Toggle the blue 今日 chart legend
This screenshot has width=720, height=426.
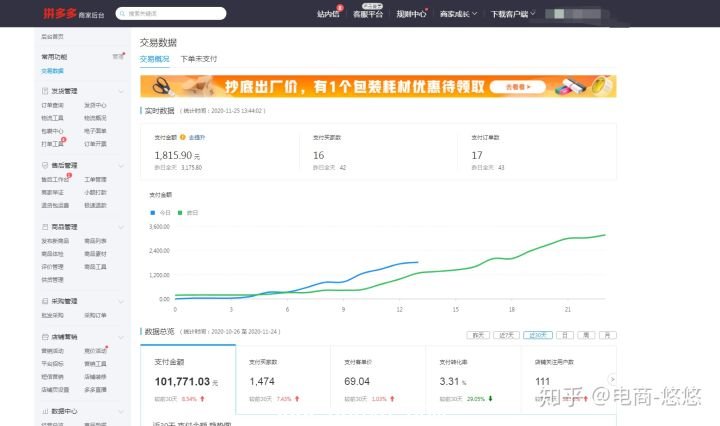[x=161, y=213]
